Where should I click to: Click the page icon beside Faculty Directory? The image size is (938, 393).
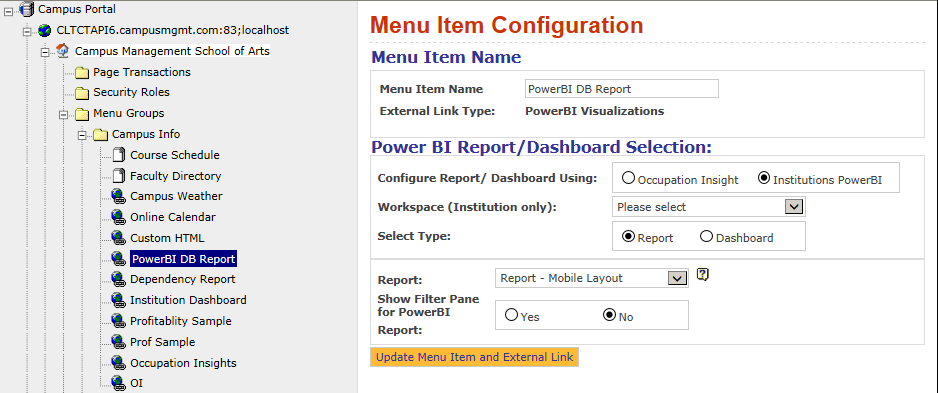pyautogui.click(x=118, y=176)
